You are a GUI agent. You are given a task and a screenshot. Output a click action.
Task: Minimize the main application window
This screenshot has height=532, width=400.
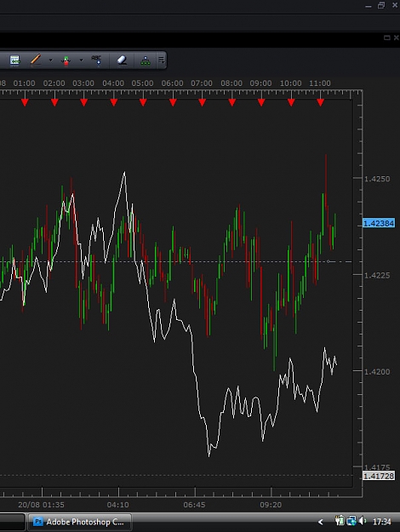369,6
